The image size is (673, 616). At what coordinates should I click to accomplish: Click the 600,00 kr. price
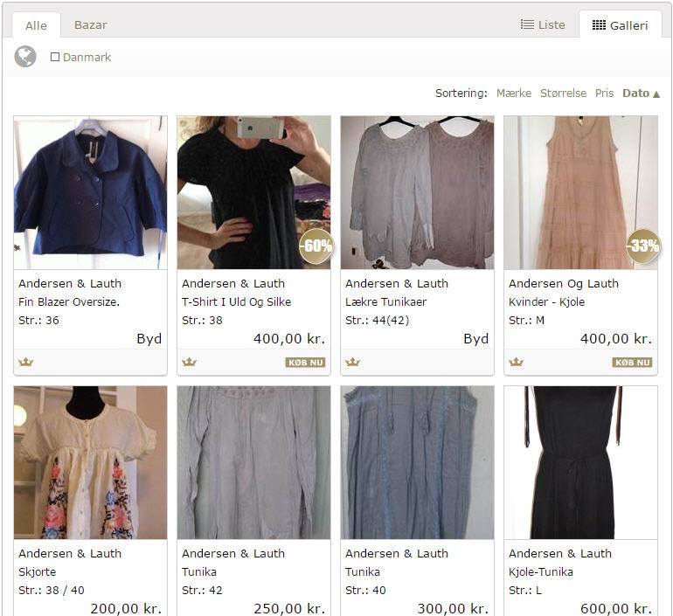tap(616, 608)
